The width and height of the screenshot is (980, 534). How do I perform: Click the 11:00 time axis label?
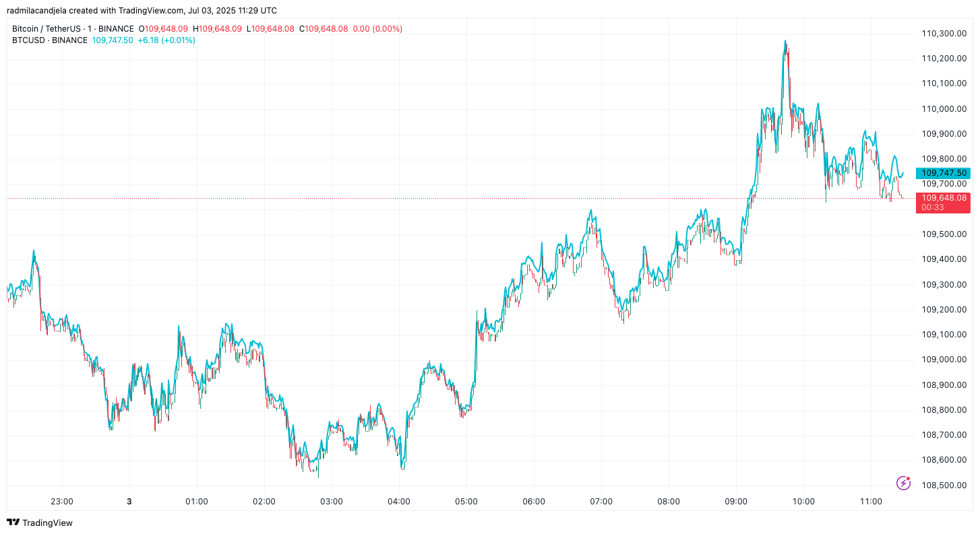(x=872, y=501)
